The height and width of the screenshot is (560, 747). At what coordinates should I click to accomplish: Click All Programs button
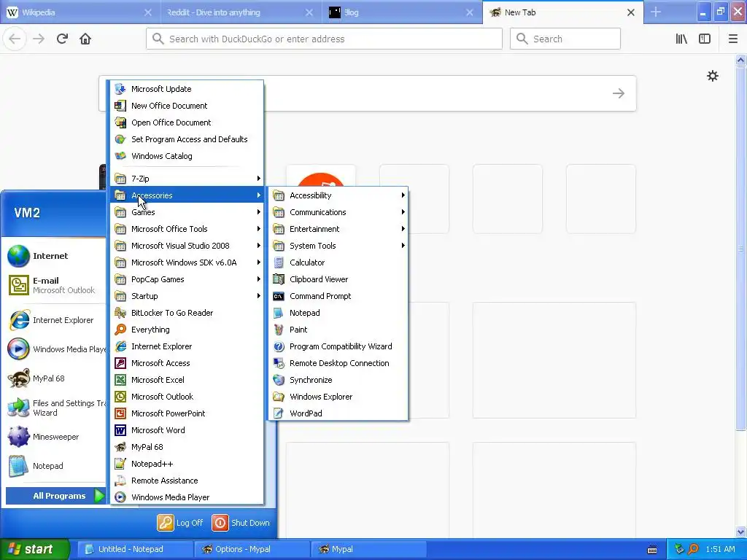[x=55, y=496]
